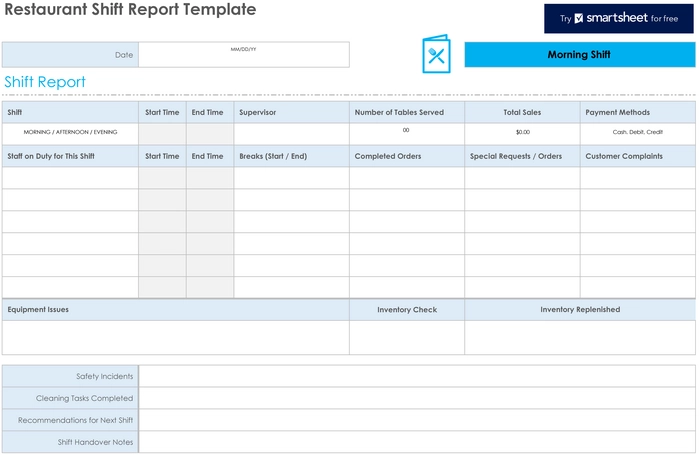Click the empty cell under Equipment Issues
The image size is (699, 455).
(176, 338)
